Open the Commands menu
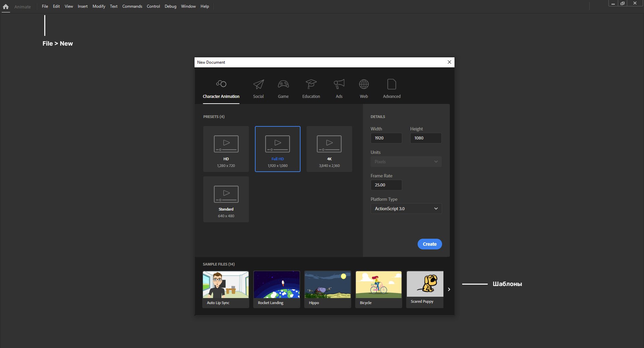 point(132,6)
